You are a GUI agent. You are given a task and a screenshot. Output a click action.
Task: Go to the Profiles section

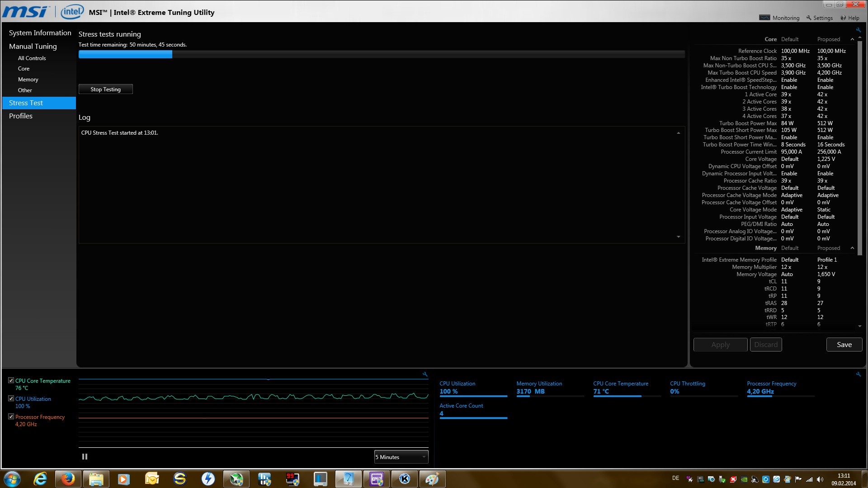[21, 116]
